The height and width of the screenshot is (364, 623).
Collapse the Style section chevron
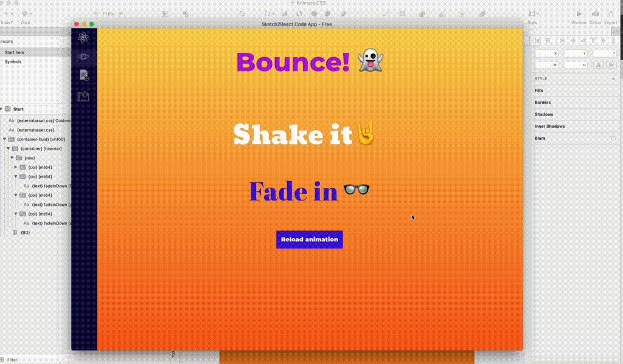[614, 78]
